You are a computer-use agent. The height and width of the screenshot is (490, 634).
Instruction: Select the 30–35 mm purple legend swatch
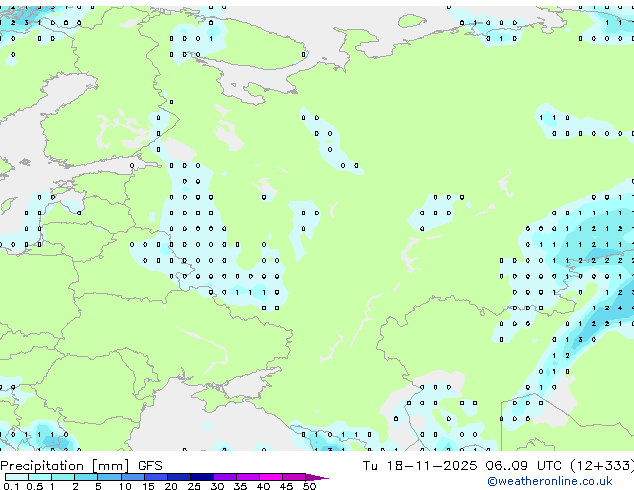pos(225,477)
